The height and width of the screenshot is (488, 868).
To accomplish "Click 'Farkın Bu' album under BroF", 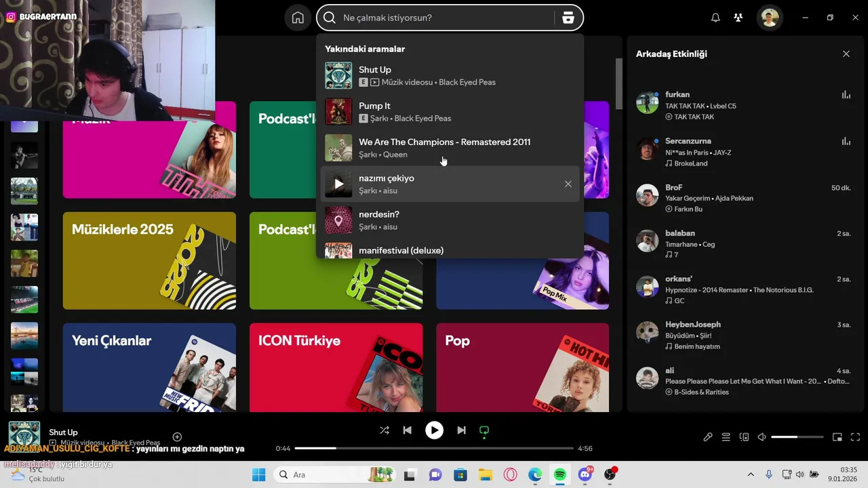I will (688, 209).
